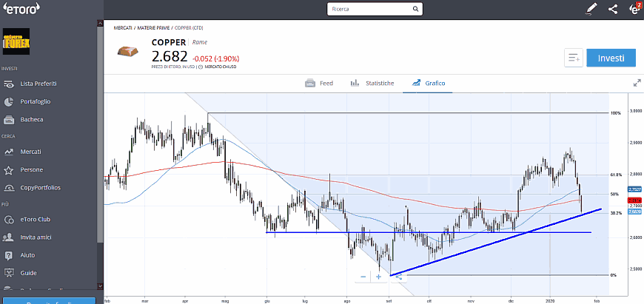Select the Grafico tab
644x304 pixels.
click(x=428, y=83)
